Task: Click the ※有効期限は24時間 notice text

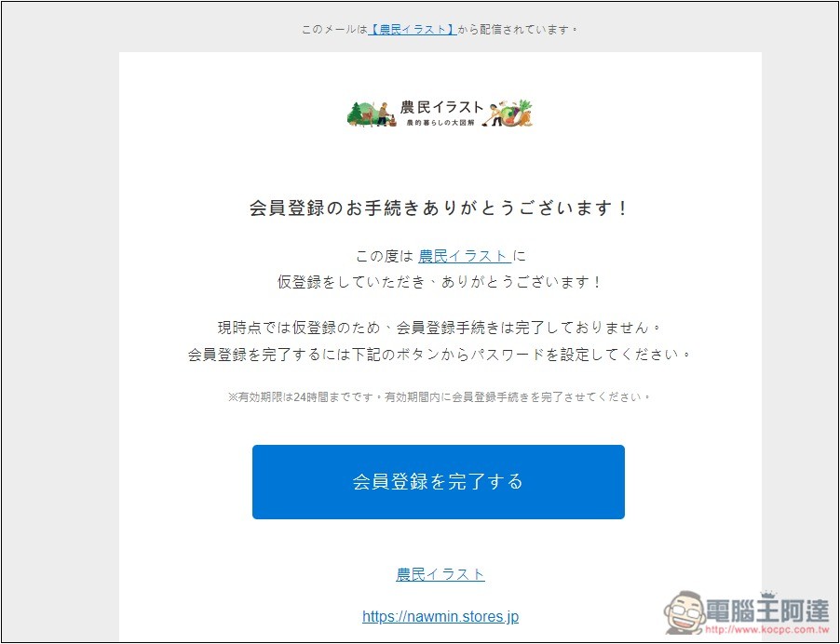Action: point(440,397)
